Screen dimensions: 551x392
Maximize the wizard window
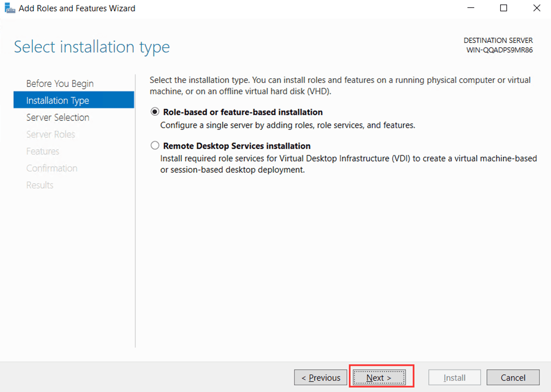[x=503, y=8]
